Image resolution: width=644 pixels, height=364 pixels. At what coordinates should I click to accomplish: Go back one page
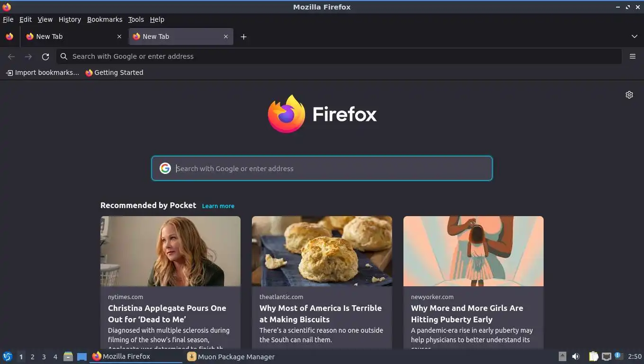(x=11, y=56)
